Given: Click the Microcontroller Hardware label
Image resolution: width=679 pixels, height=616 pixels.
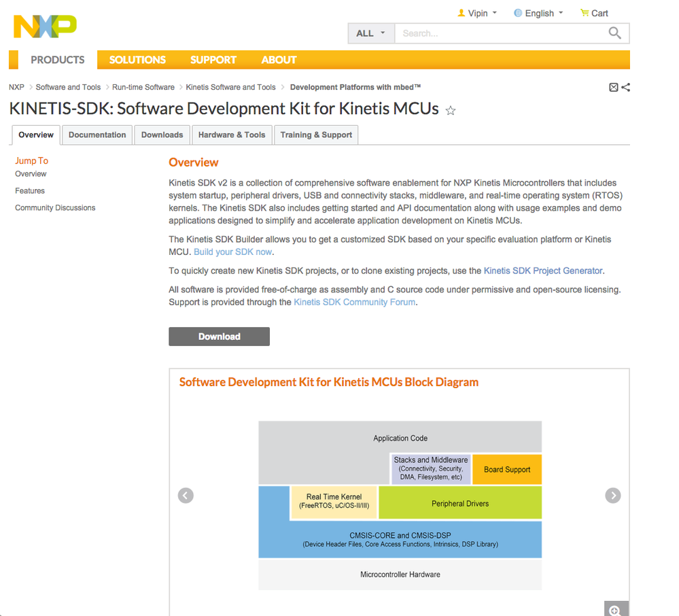Looking at the screenshot, I should [x=400, y=575].
